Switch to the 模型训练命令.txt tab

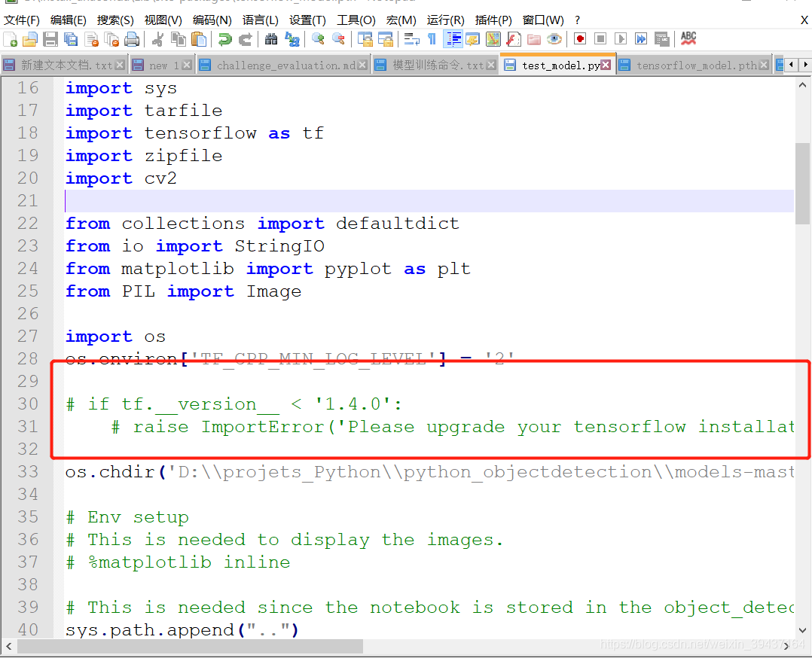[x=436, y=65]
